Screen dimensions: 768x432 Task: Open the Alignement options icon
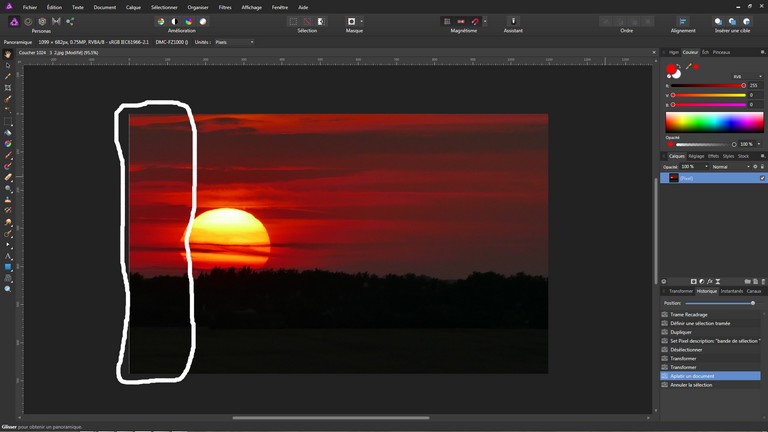(x=683, y=22)
